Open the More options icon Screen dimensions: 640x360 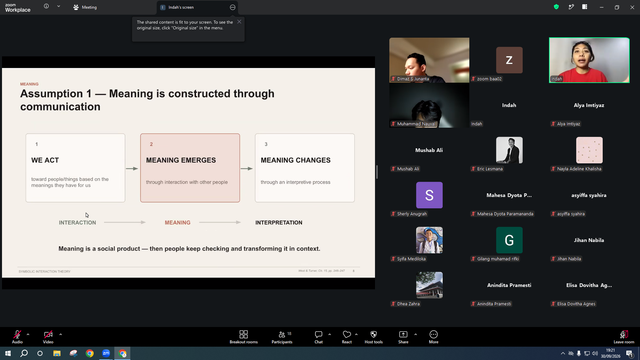tap(433, 334)
